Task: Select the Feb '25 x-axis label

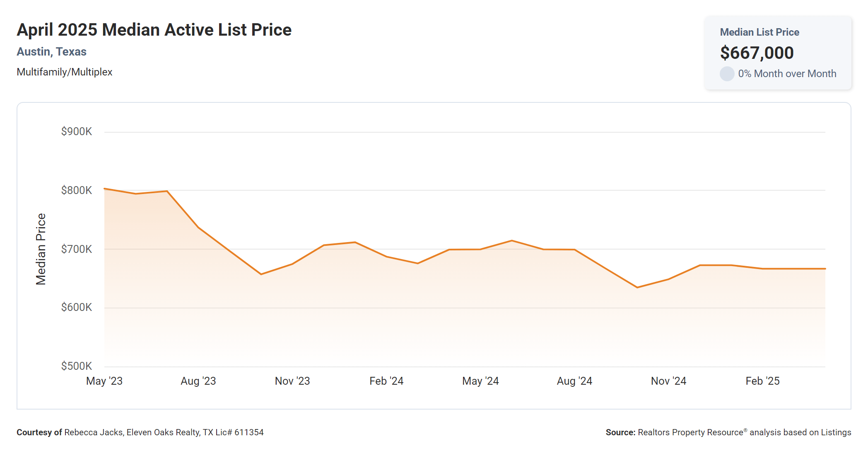Action: tap(762, 381)
